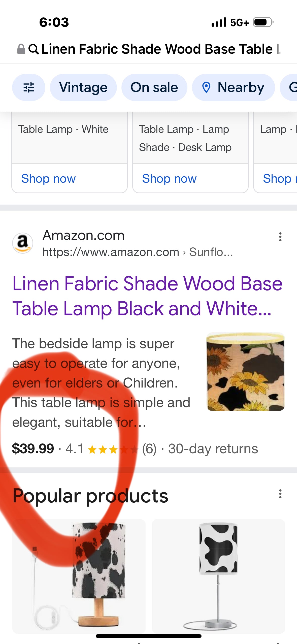Open the search filters icon chip

(28, 87)
